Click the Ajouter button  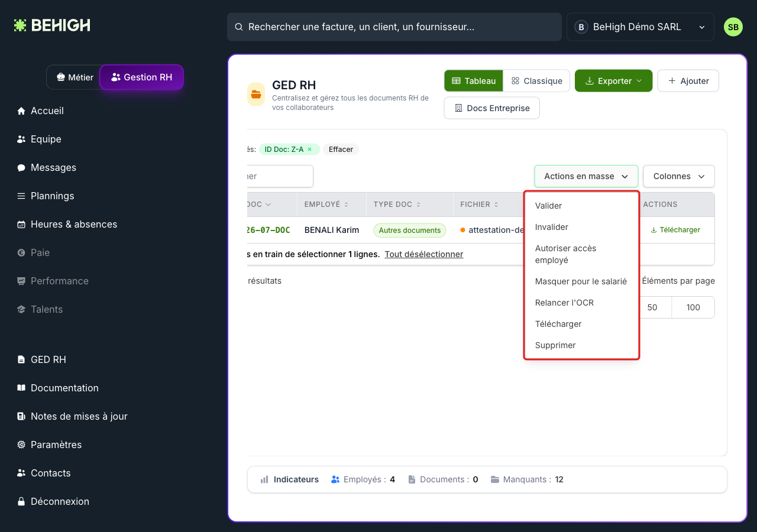pos(688,81)
